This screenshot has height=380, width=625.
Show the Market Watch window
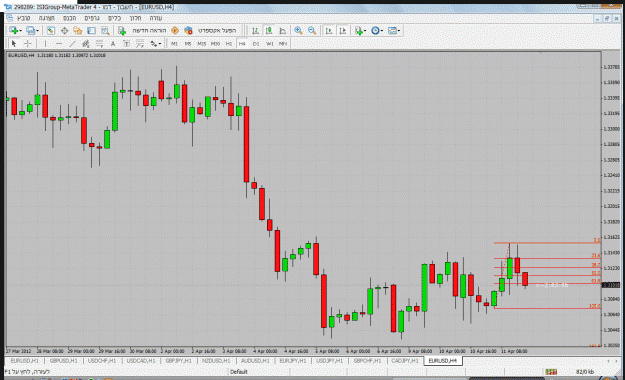click(51, 31)
